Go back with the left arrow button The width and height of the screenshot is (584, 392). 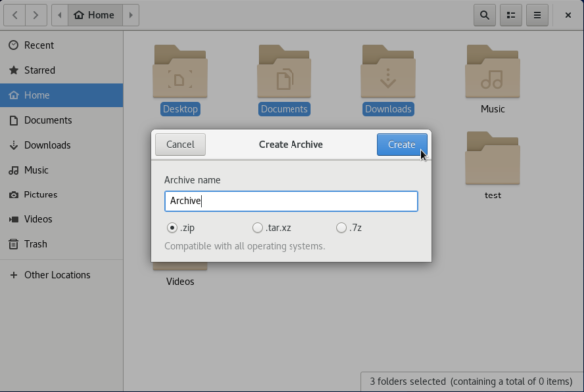click(15, 15)
